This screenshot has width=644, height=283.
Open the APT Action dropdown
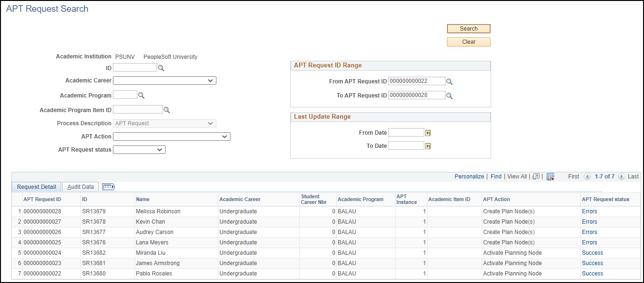pos(225,136)
